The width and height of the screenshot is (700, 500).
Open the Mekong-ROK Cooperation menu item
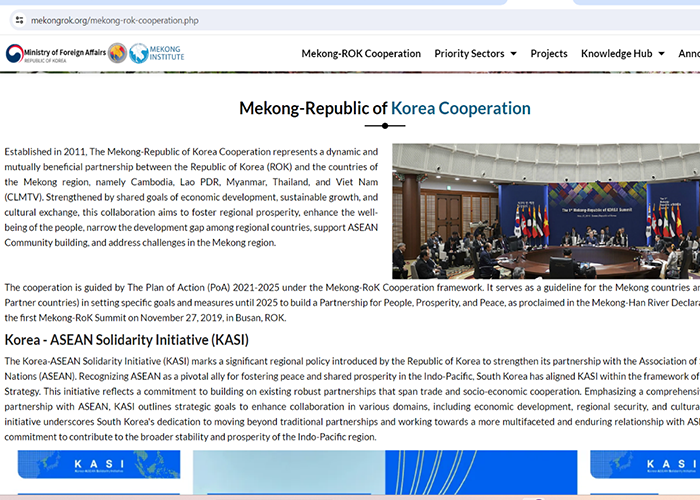point(361,54)
